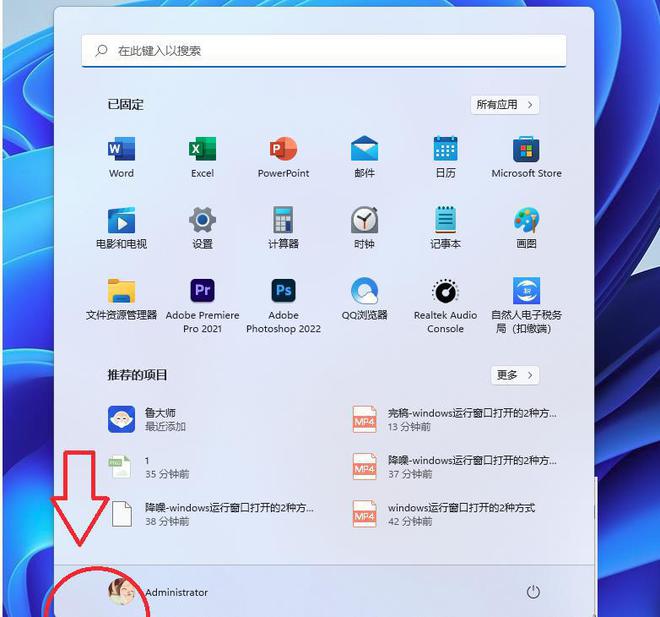Open 记事本 notepad
This screenshot has width=660, height=617.
pyautogui.click(x=445, y=228)
